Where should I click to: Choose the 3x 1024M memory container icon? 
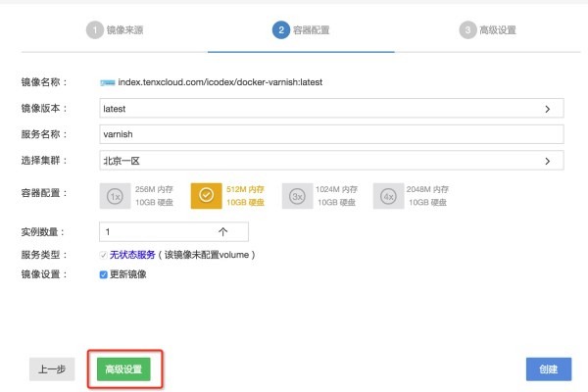(297, 197)
